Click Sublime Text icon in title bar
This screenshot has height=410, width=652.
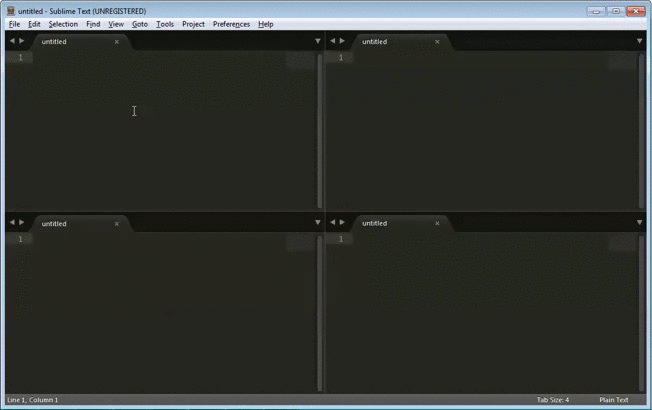pos(11,11)
